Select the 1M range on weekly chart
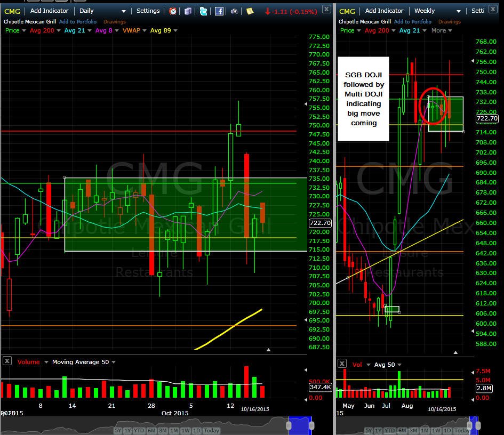Image resolution: width=504 pixels, height=435 pixels. (x=425, y=431)
